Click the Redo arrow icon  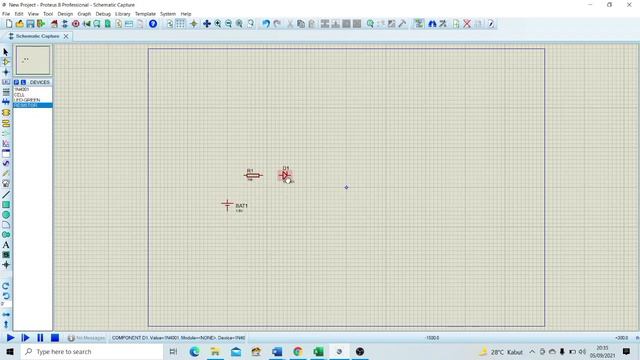[277, 24]
